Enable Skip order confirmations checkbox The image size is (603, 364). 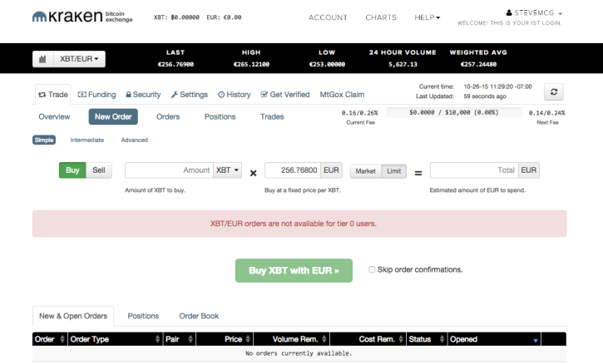(372, 269)
